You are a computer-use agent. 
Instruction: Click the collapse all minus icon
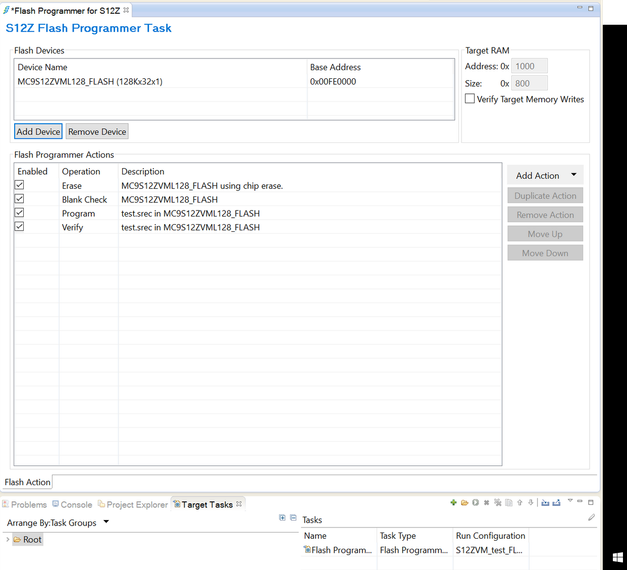point(293,518)
